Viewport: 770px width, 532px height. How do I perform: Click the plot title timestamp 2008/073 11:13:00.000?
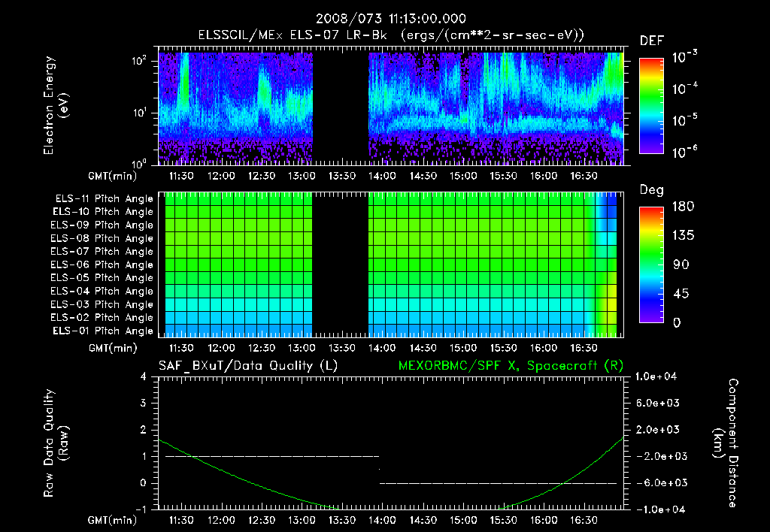click(390, 19)
